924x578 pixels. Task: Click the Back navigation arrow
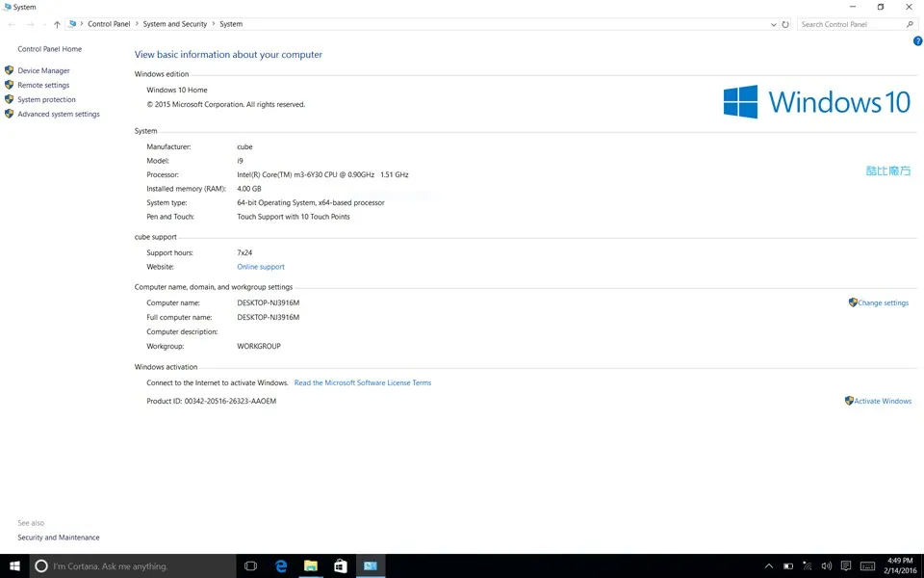[x=13, y=24]
